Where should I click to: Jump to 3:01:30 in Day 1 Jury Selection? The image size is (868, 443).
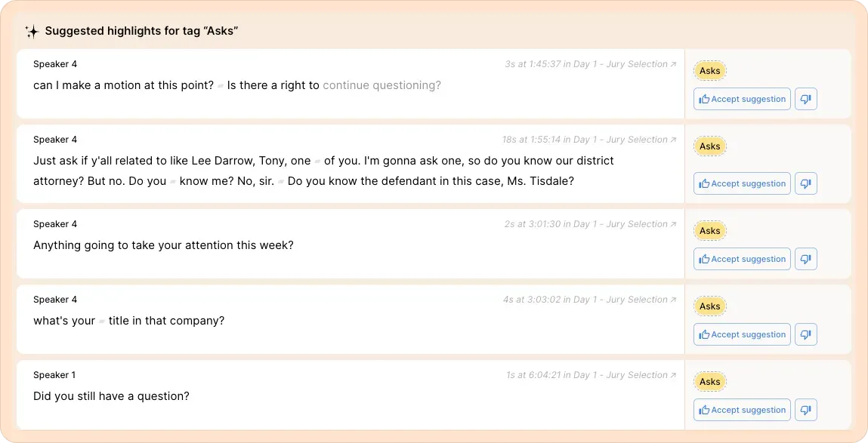pos(590,224)
